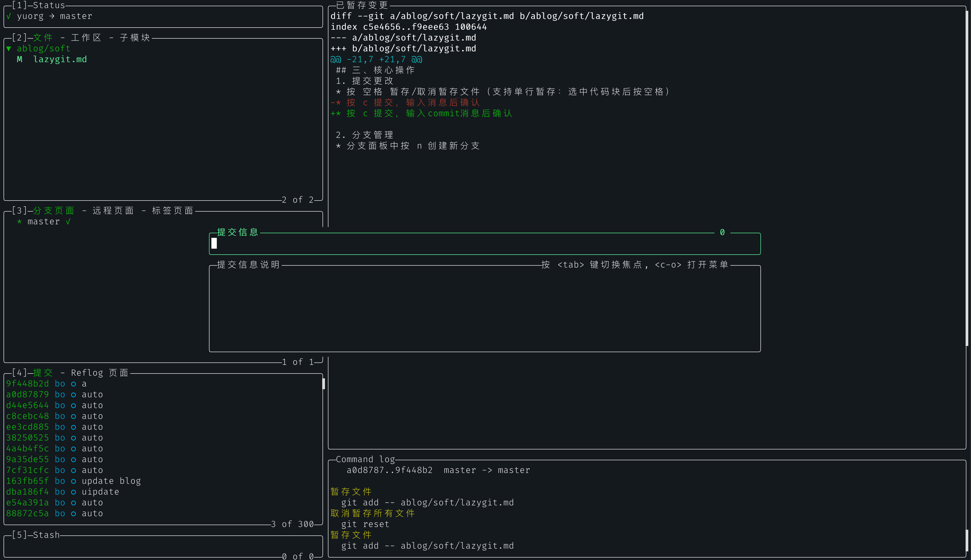971x560 pixels.
Task: Open the 文件 tab in panel 2
Action: [43, 38]
